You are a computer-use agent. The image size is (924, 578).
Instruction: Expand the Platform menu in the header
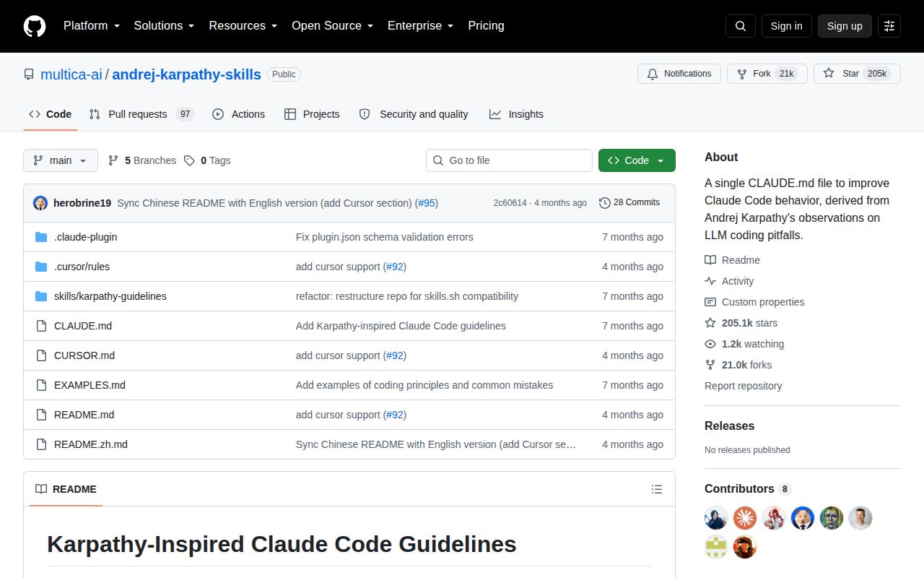(x=92, y=26)
